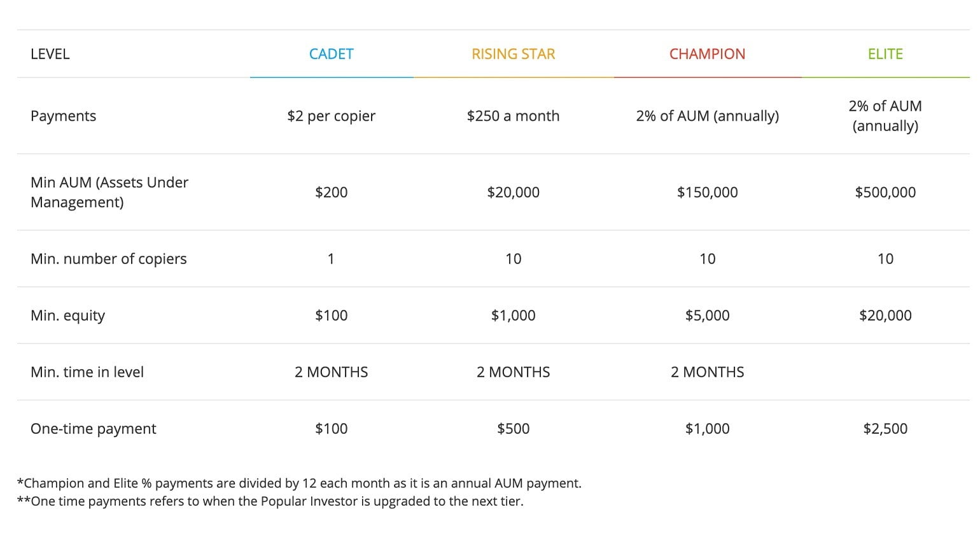This screenshot has height=544, width=980.
Task: Select the ELITE level header
Action: [885, 54]
